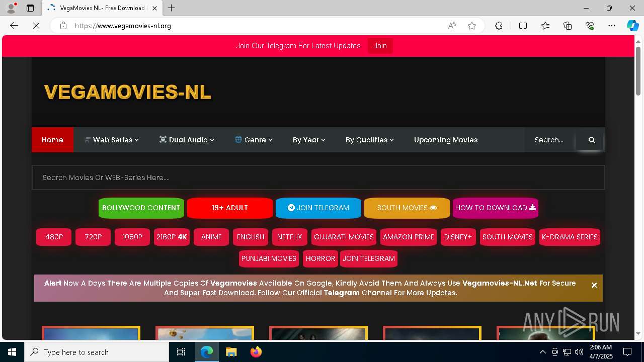Expand the Web Series dropdown menu

click(111, 140)
